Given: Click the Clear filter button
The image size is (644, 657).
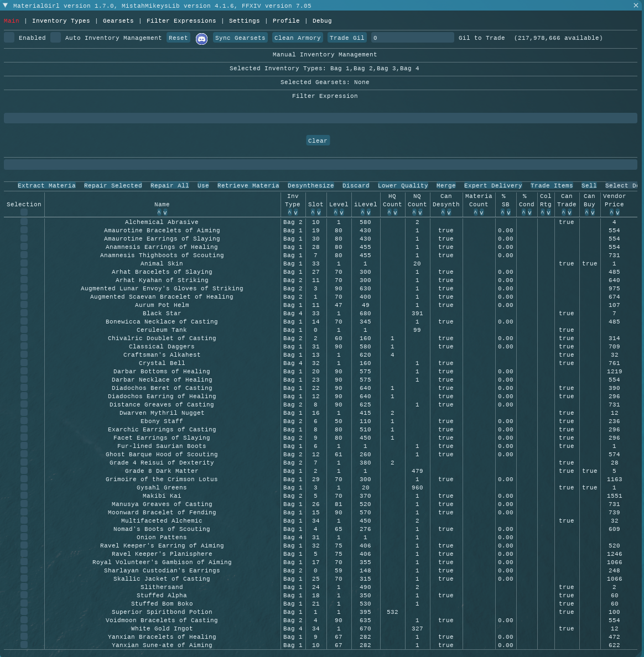Looking at the screenshot, I should click(318, 140).
